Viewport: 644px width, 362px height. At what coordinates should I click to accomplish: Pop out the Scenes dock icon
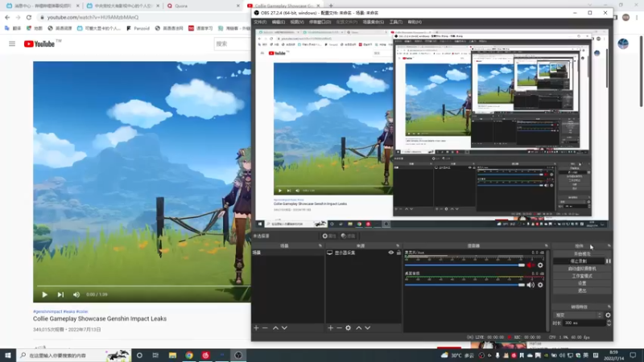pyautogui.click(x=320, y=245)
